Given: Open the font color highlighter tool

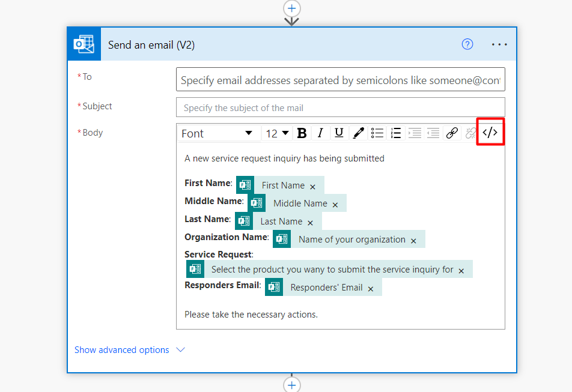Looking at the screenshot, I should [358, 133].
